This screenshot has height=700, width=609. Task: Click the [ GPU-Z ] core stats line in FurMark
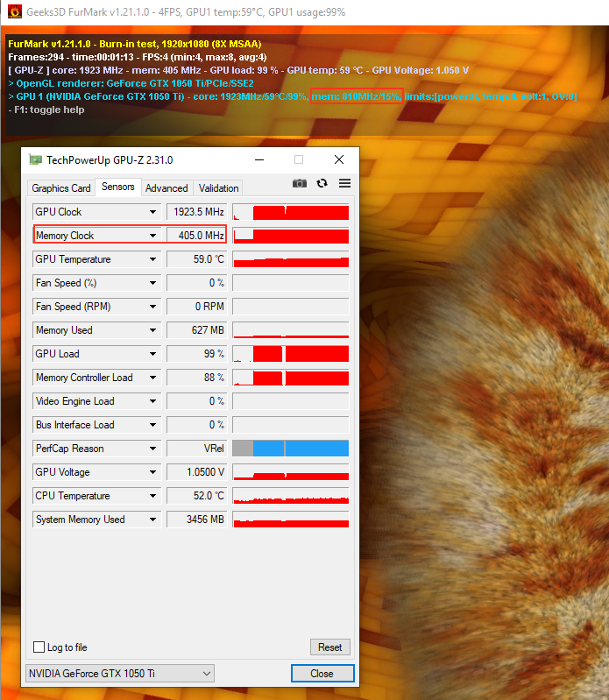coord(238,71)
